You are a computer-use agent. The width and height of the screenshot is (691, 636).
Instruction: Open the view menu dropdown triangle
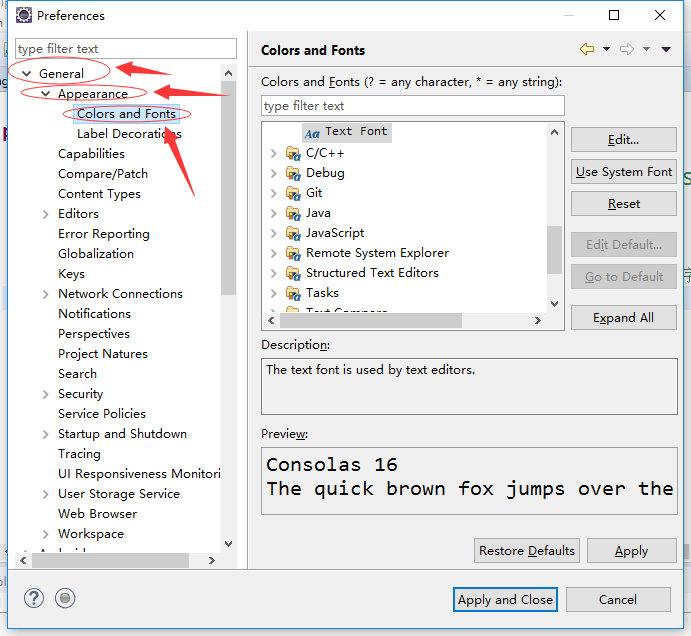[x=666, y=49]
